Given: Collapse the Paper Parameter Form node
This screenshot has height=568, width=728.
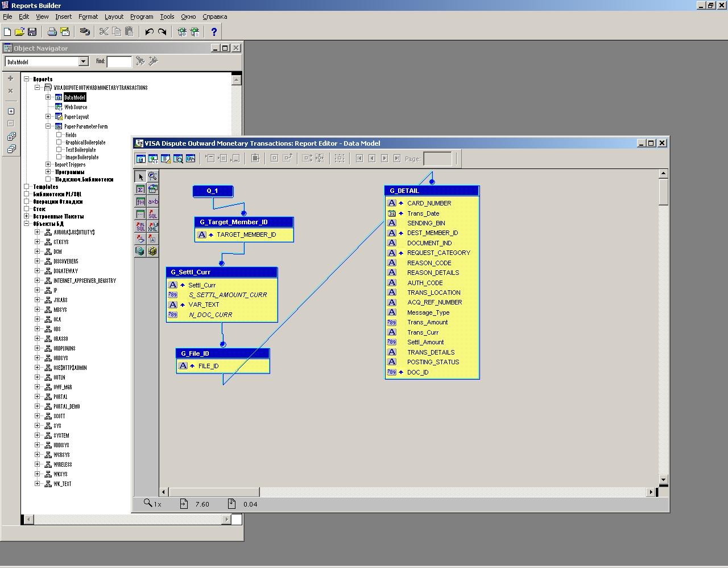Looking at the screenshot, I should coord(48,126).
